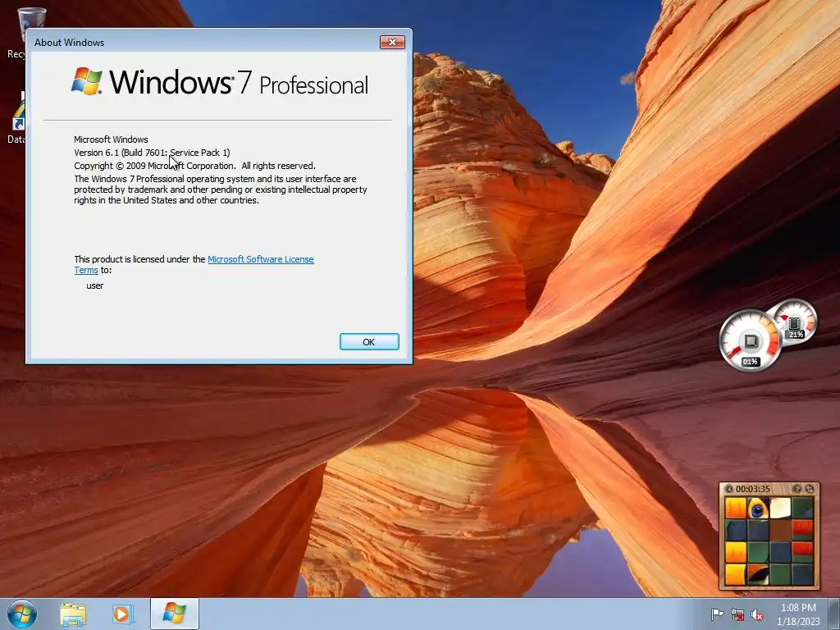Viewport: 840px width, 630px height.
Task: Click the memory usage gauge showing 21%
Action: 795,322
